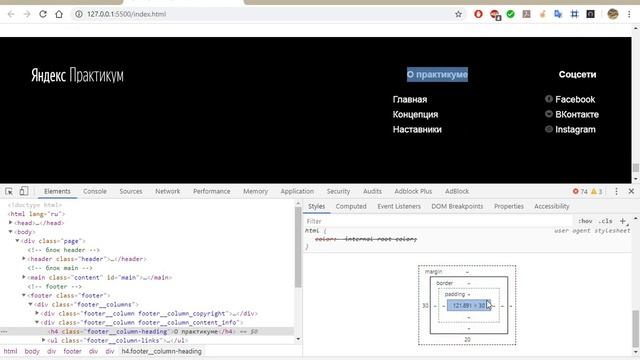Click the ВКонтакте link in footer
Screen dimensions: 640x360
pos(577,114)
